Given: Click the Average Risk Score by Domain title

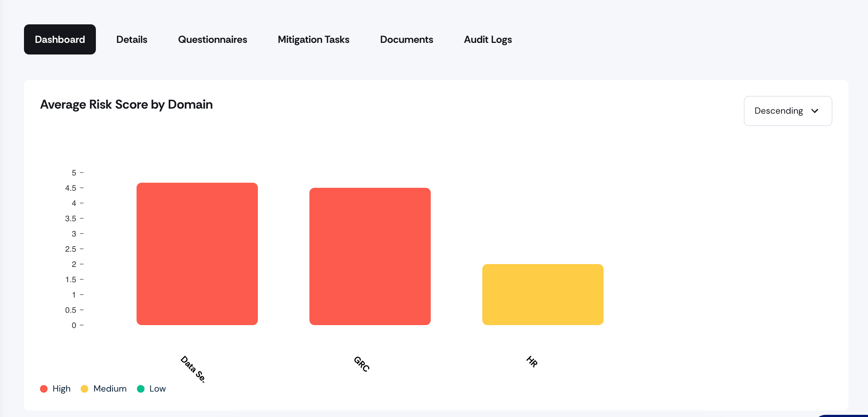Looking at the screenshot, I should click(126, 105).
